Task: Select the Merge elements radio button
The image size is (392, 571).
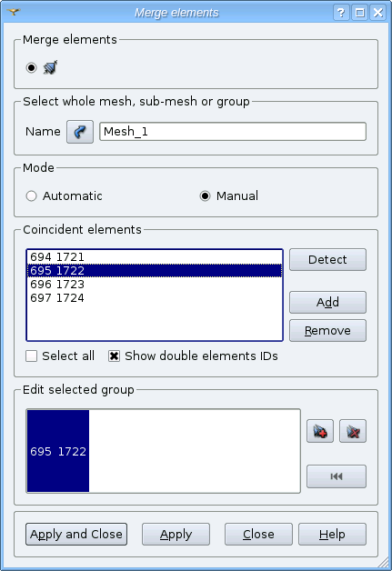Action: point(31,67)
